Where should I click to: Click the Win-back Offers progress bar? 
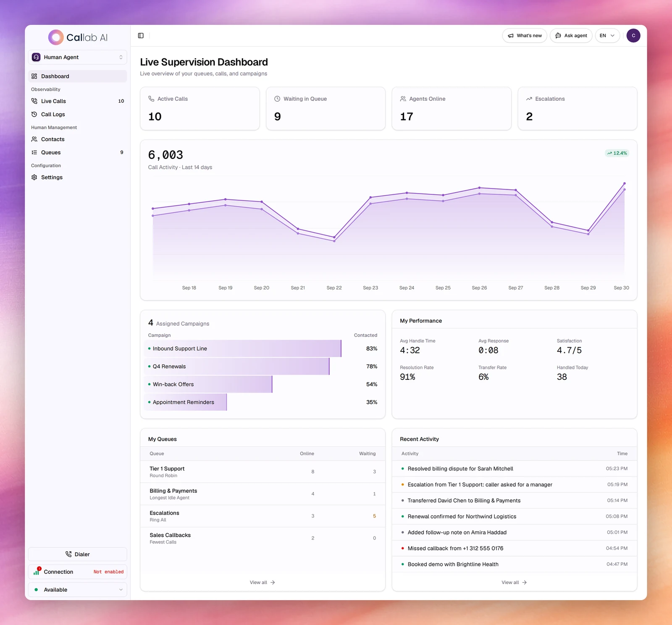pos(208,384)
